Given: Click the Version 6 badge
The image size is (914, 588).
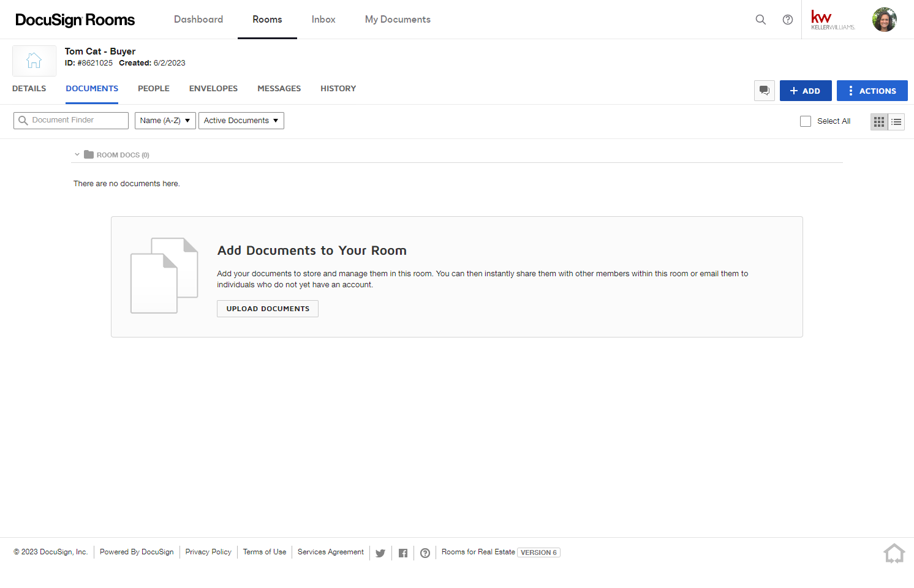Looking at the screenshot, I should click(x=539, y=552).
